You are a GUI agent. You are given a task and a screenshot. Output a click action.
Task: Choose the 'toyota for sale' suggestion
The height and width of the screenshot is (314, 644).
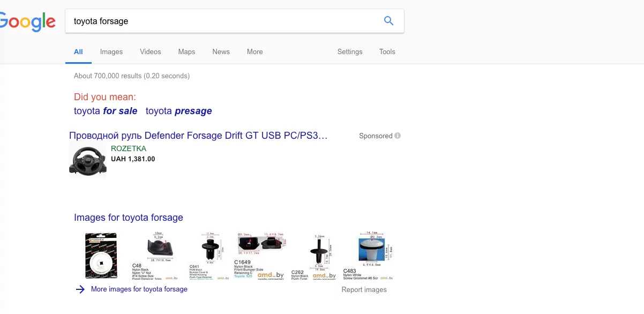point(106,111)
